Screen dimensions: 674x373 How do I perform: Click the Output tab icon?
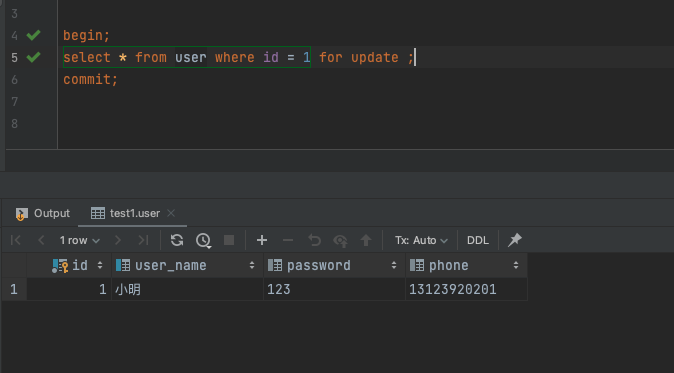(21, 214)
